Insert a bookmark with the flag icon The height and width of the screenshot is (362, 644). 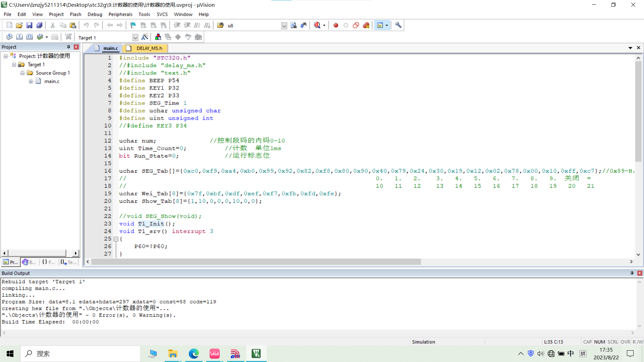click(133, 25)
